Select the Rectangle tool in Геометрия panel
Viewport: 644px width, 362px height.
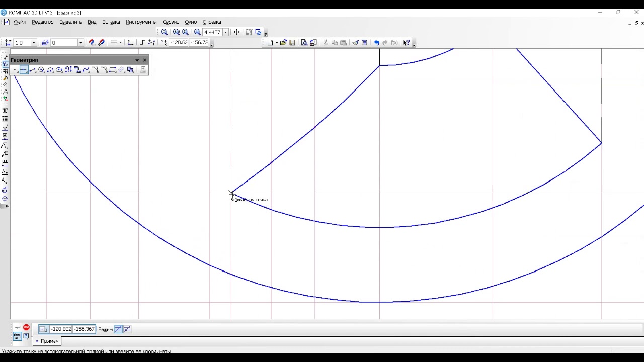tap(113, 70)
